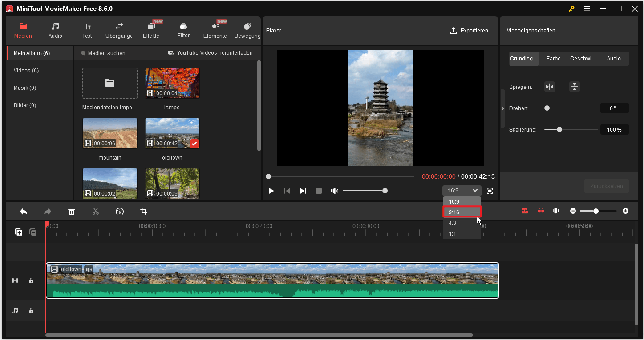
Task: Click the vertical flip icon under Spiegeln
Action: (574, 87)
